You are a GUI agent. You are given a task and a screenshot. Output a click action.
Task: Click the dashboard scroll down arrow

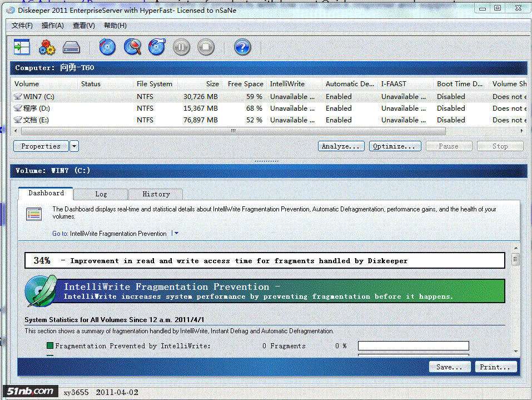click(x=516, y=352)
